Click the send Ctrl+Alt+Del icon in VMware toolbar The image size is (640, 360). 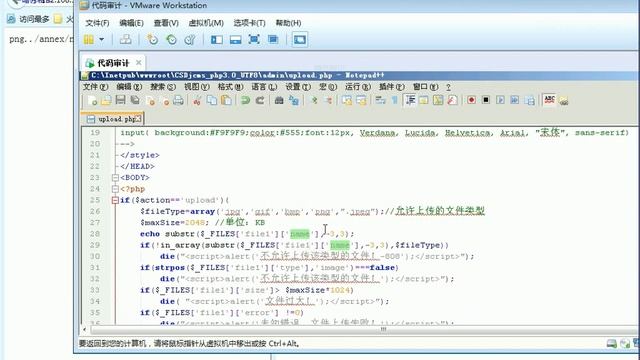pyautogui.click(x=125, y=40)
